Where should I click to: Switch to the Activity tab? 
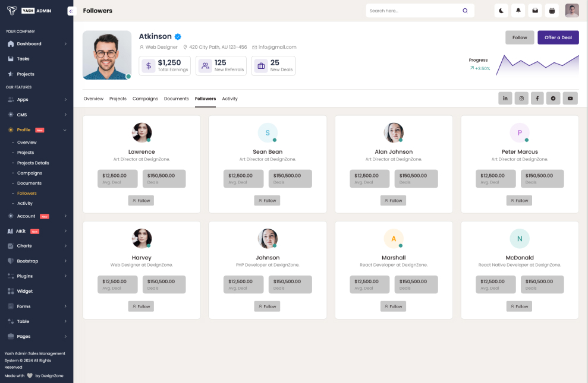(x=230, y=99)
